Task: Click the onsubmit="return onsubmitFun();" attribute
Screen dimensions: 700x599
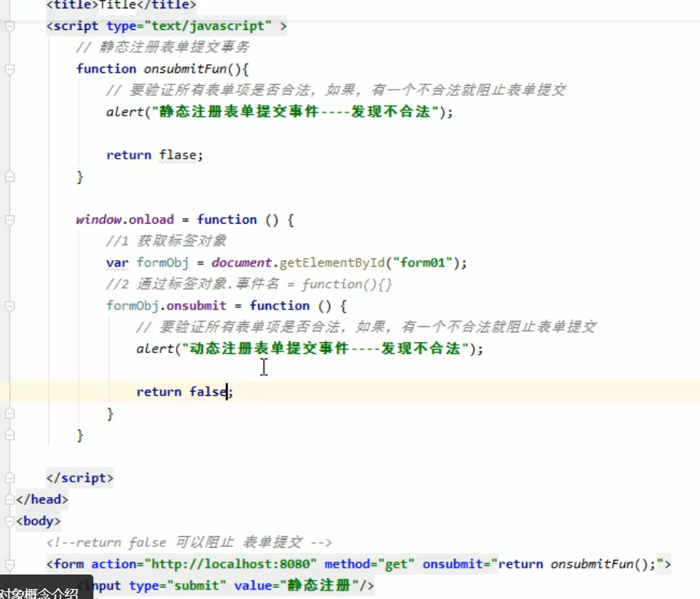Action: tap(543, 564)
